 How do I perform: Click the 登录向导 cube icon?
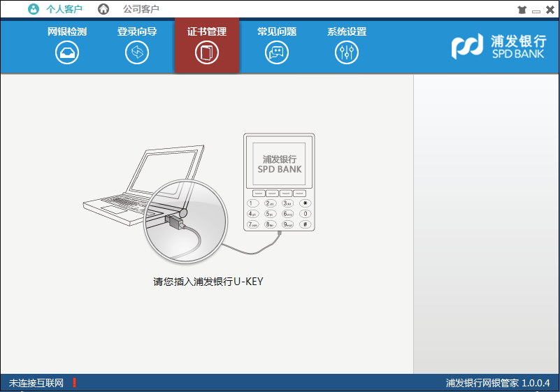[137, 52]
